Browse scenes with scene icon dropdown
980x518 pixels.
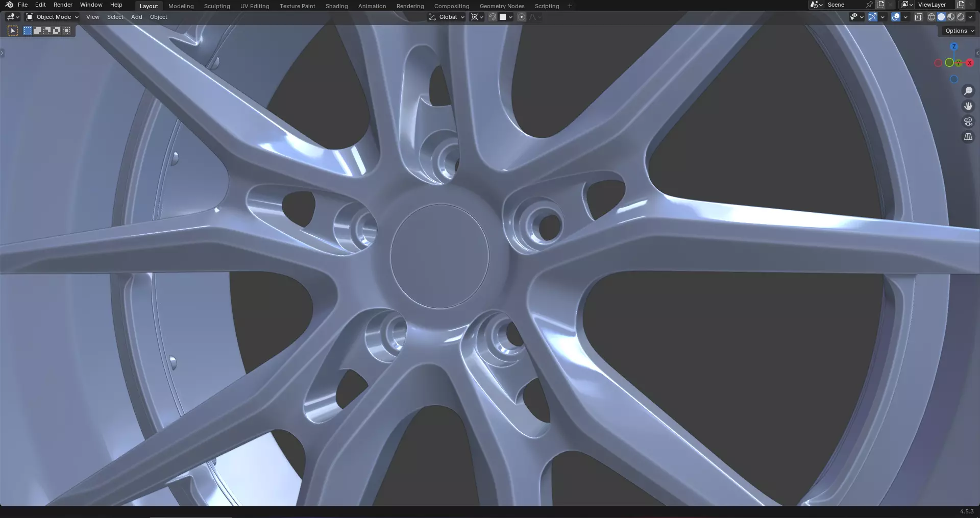click(x=816, y=5)
